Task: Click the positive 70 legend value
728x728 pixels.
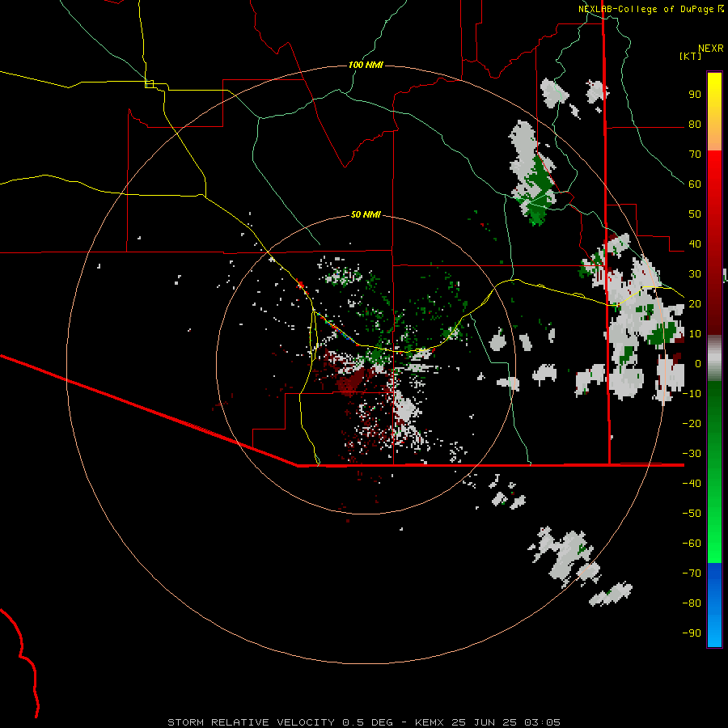Action: 695,154
